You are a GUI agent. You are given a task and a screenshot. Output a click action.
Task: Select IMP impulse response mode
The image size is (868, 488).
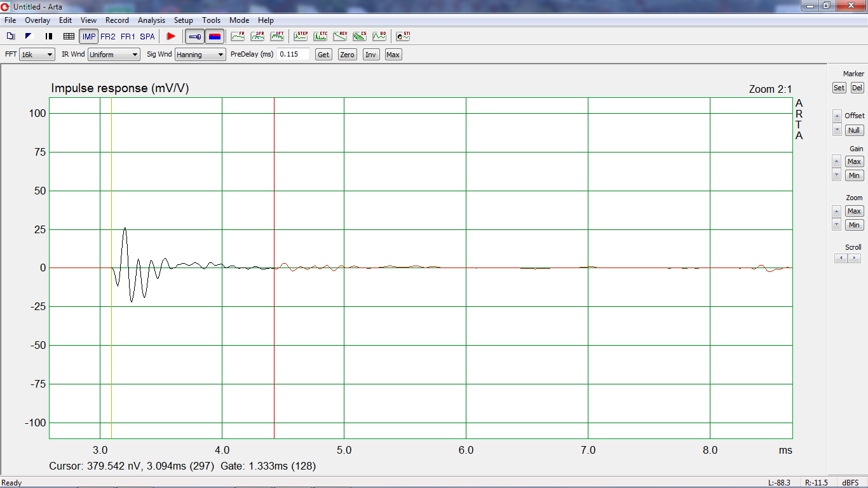(89, 36)
